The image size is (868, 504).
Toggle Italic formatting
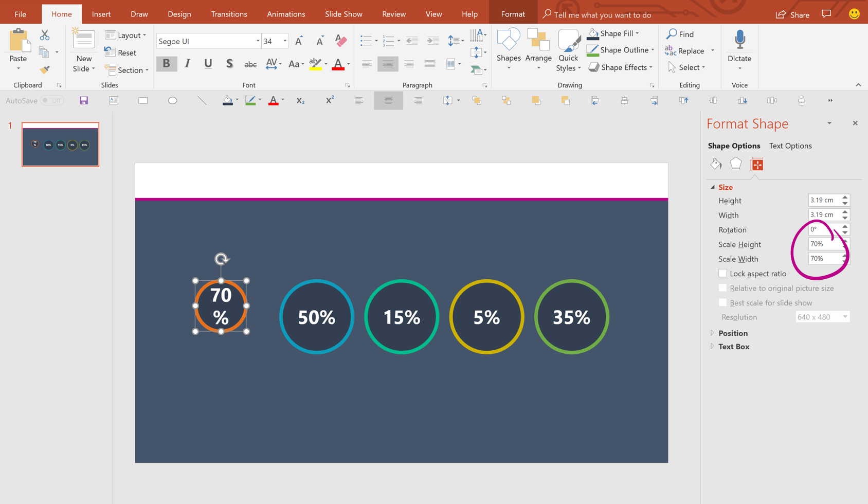(187, 64)
